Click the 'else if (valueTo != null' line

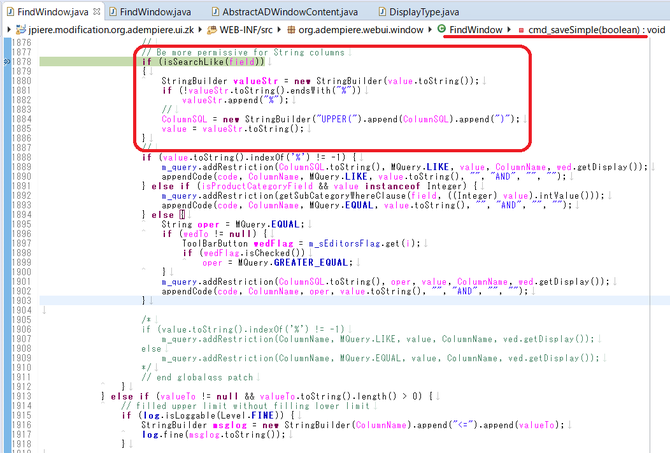point(267,397)
